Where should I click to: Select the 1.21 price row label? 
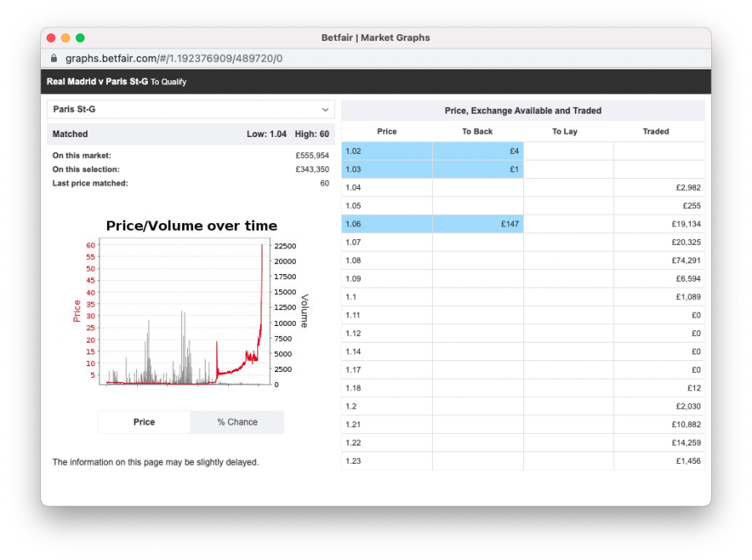click(x=353, y=425)
